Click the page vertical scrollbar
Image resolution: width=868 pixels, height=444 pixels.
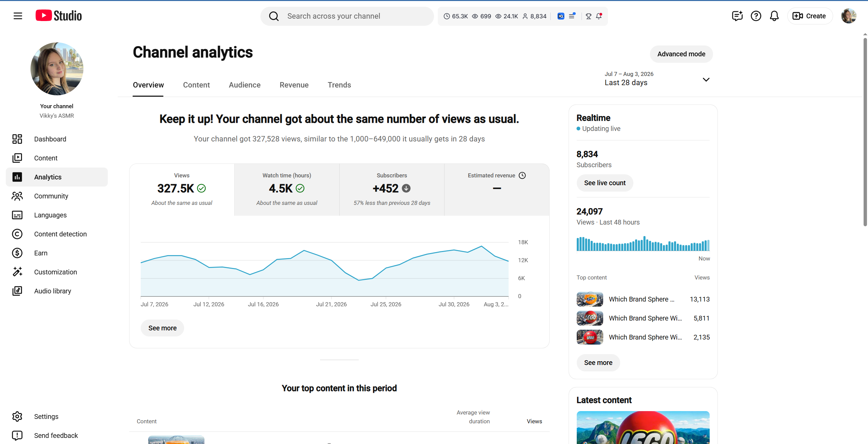pyautogui.click(x=865, y=132)
